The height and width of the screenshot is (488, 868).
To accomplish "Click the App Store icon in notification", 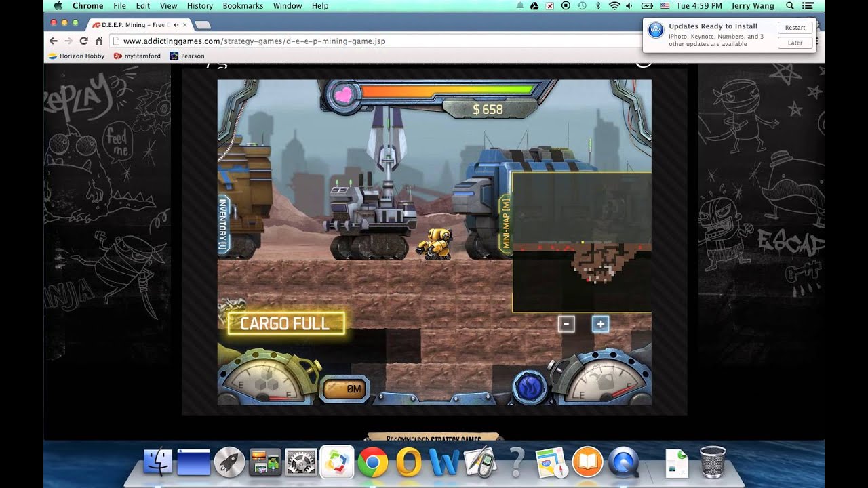I will (655, 30).
